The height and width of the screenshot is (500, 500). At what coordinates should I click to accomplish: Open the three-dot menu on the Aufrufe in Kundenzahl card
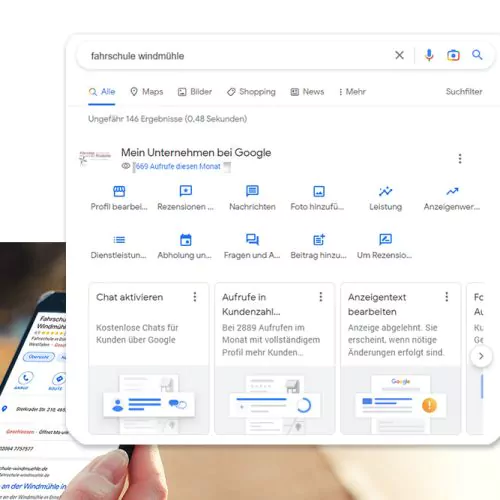(321, 297)
